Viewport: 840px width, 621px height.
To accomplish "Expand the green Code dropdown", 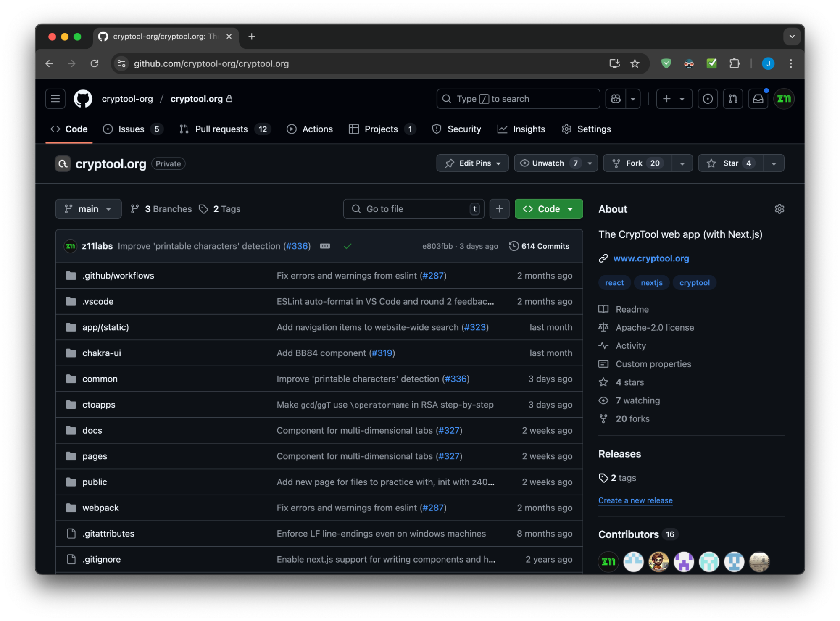I will click(548, 209).
